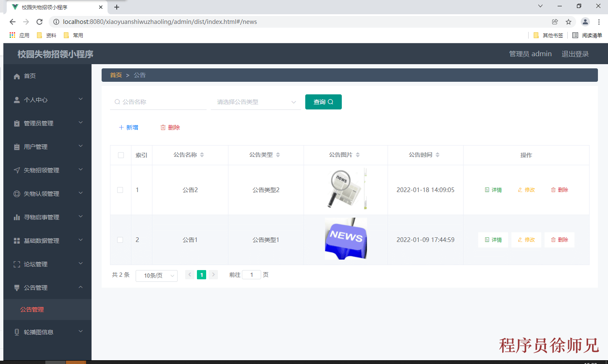Open the 10条/页 page size dropdown
608x364 pixels.
point(156,276)
